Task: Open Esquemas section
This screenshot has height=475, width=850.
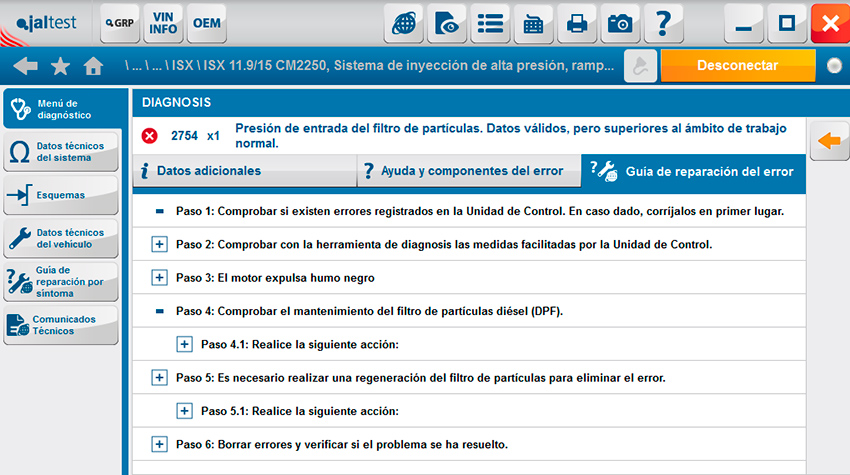Action: coord(61,195)
